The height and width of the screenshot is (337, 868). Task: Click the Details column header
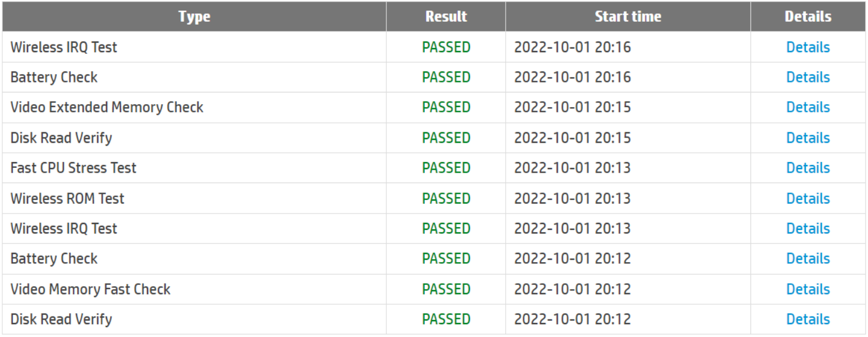coord(808,16)
